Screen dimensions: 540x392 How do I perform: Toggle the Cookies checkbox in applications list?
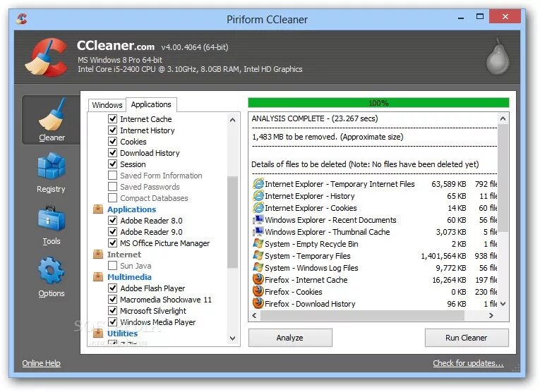[x=113, y=141]
